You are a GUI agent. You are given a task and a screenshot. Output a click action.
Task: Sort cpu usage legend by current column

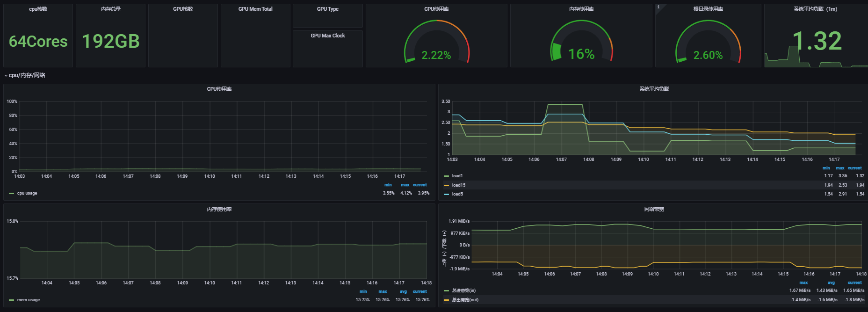coord(420,185)
